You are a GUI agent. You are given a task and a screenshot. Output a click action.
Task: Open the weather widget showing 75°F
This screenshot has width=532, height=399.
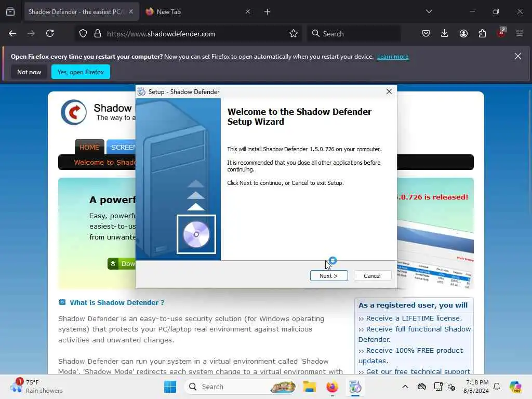pyautogui.click(x=36, y=387)
